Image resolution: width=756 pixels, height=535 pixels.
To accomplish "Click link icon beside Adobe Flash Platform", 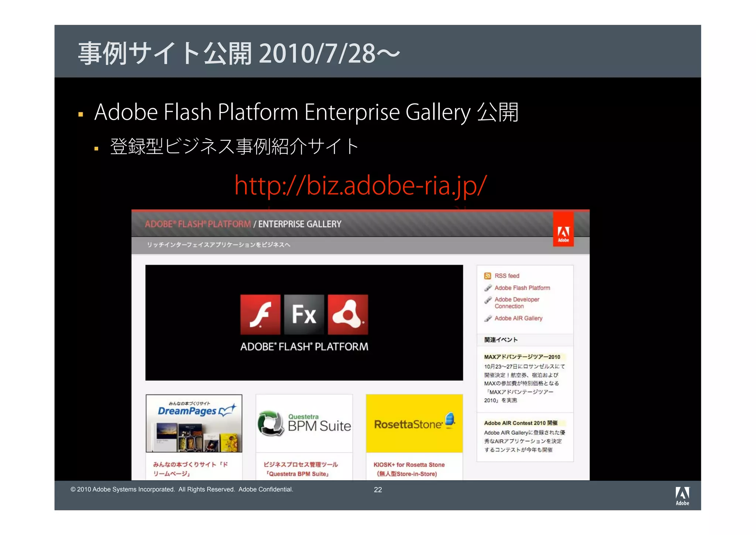I will (488, 288).
